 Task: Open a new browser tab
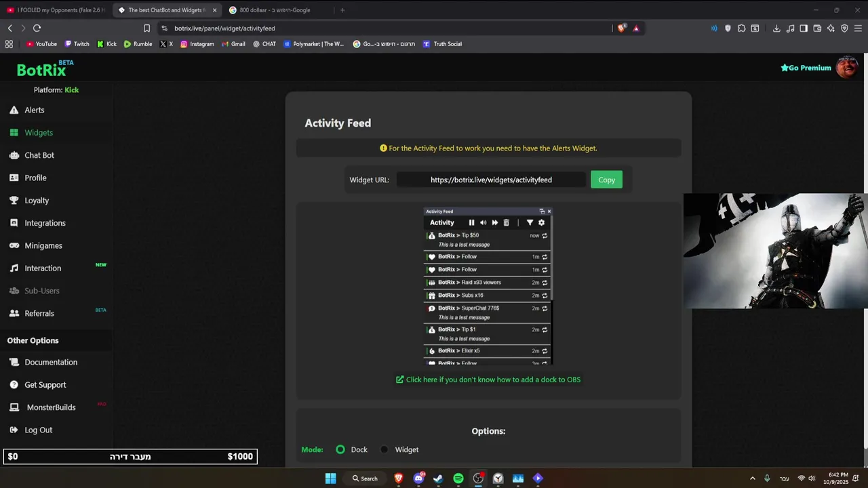pyautogui.click(x=342, y=10)
